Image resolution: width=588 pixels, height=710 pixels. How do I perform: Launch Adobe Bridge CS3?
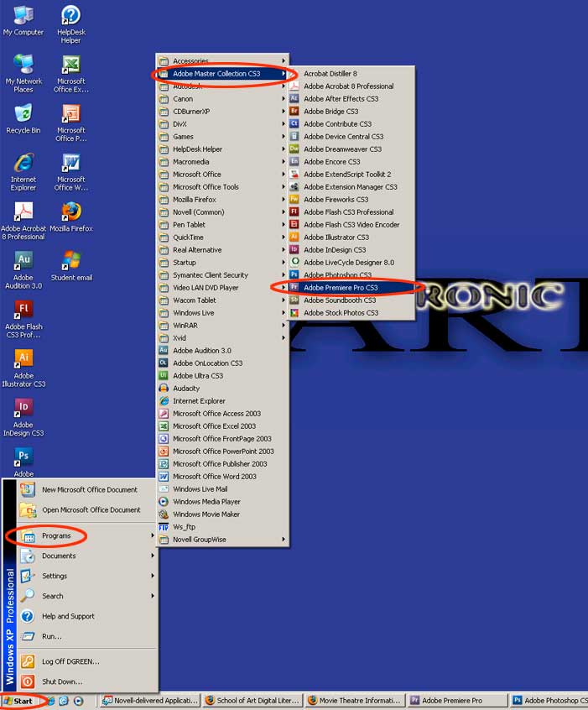(351, 112)
